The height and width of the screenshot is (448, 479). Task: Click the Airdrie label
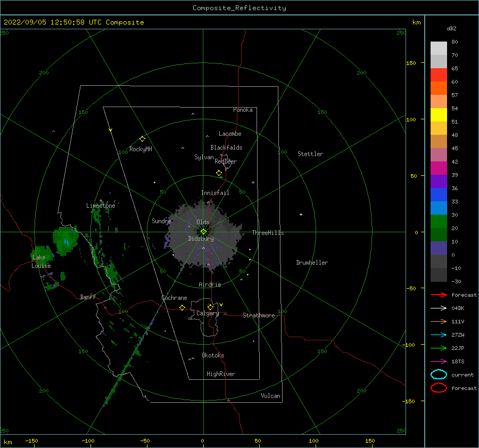click(x=210, y=284)
